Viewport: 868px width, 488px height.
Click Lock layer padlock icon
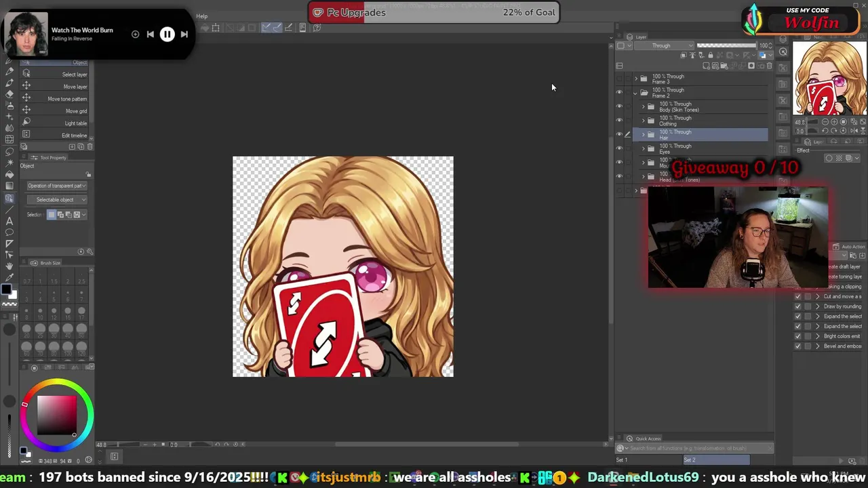click(x=710, y=56)
